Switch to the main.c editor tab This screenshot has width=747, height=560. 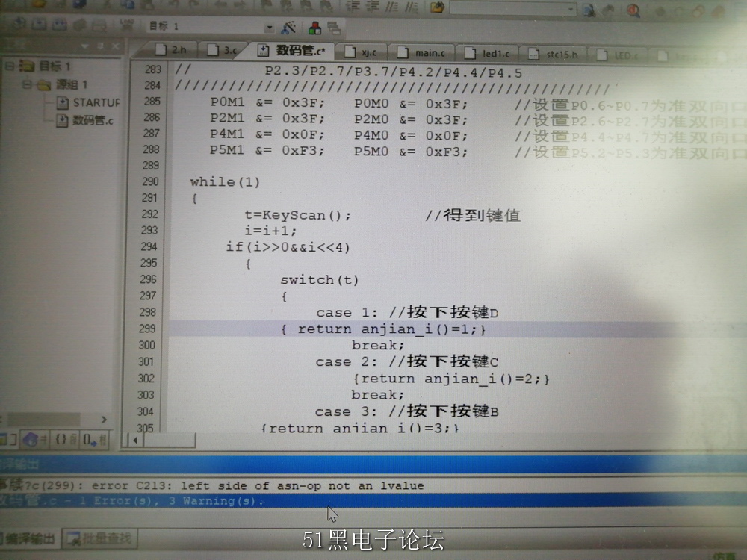[x=421, y=53]
